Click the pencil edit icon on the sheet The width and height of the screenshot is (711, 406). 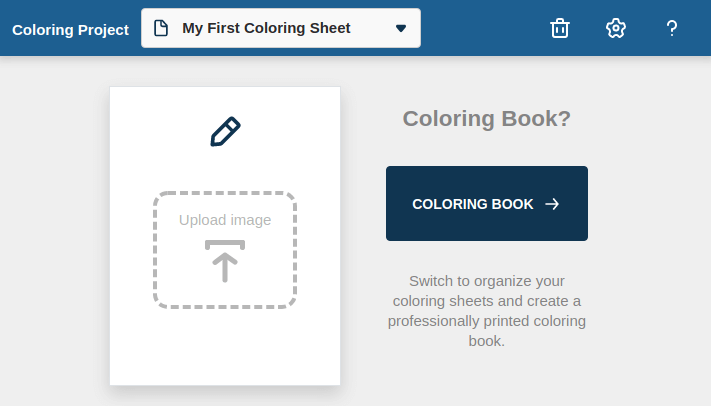pos(225,132)
